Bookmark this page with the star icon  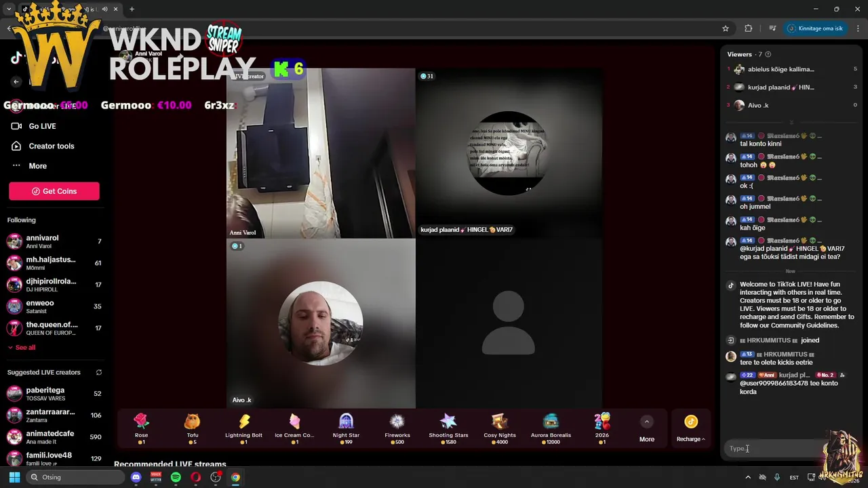[x=726, y=28]
